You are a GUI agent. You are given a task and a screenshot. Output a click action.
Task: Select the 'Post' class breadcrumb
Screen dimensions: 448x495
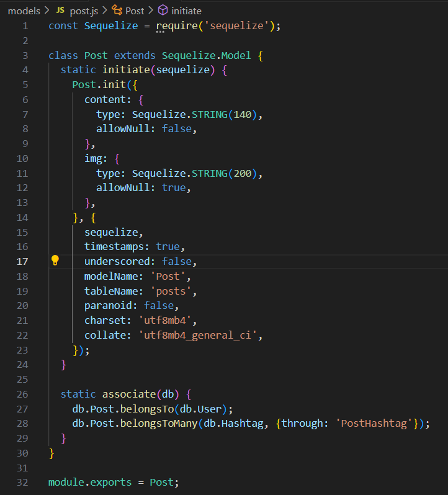pos(135,11)
